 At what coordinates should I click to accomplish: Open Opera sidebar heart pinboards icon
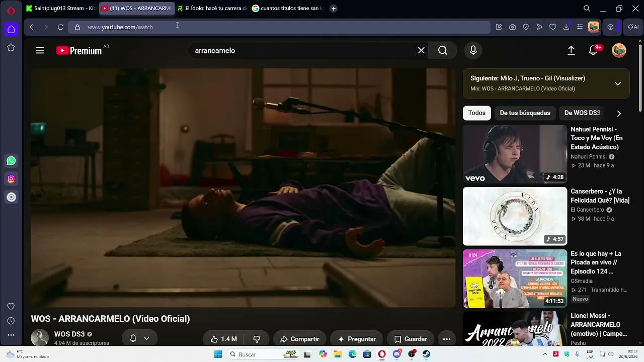[11, 307]
